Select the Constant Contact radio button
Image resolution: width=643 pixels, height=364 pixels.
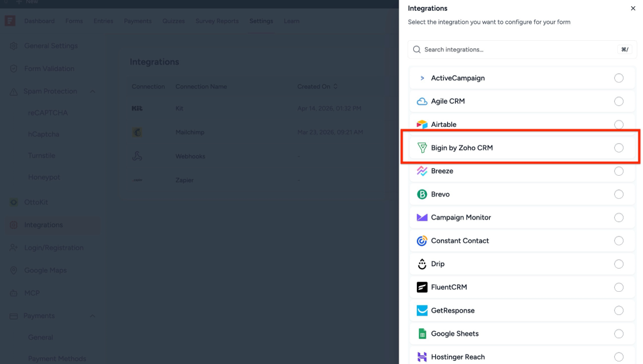tap(619, 240)
